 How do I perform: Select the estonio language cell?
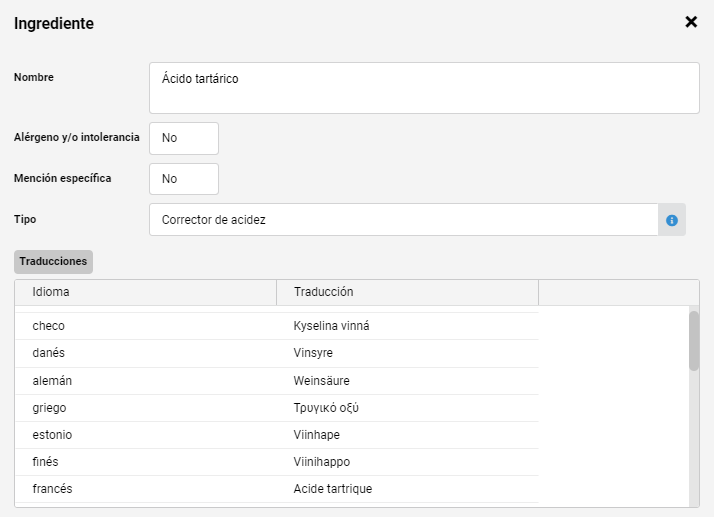(146, 435)
